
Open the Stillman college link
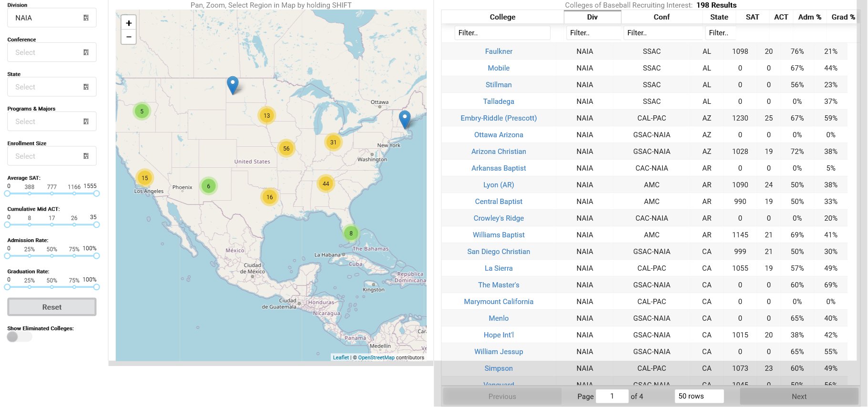(x=499, y=85)
